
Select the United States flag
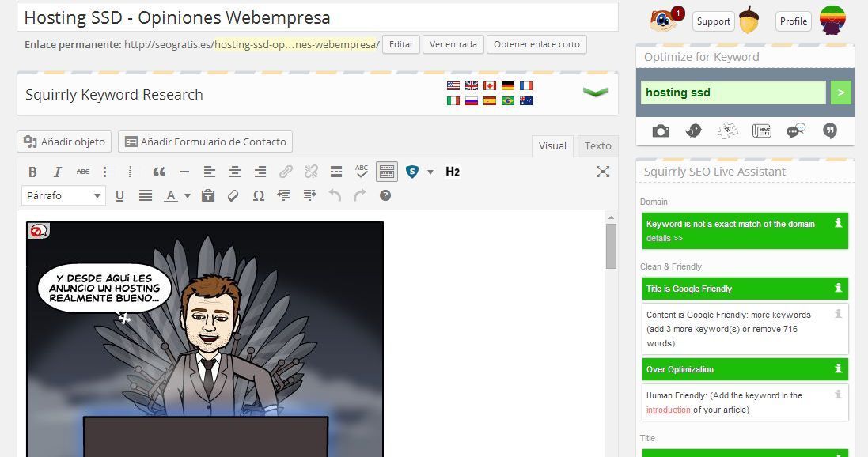[x=453, y=85]
